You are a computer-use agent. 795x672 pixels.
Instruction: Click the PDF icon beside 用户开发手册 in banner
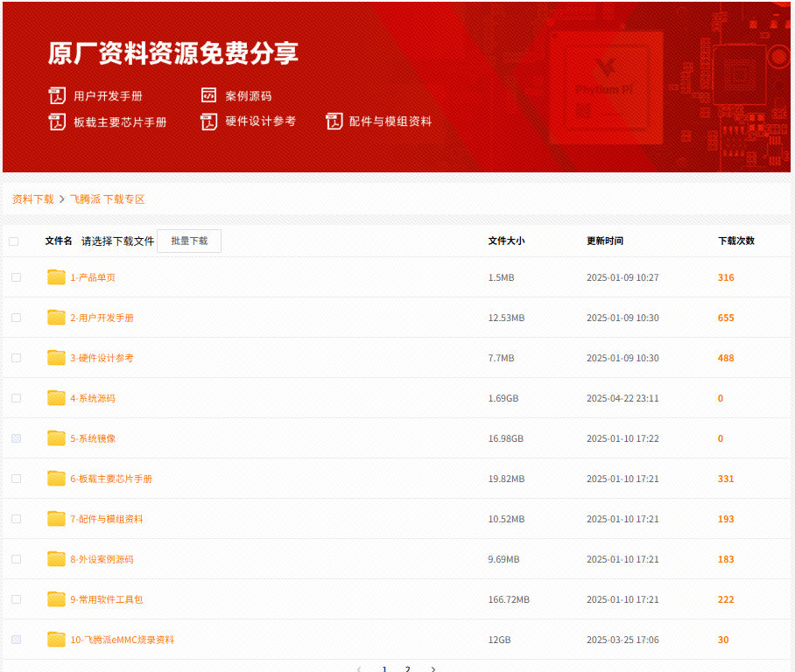pos(57,95)
